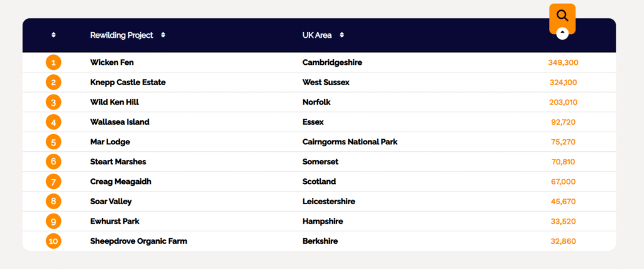This screenshot has width=644, height=269.
Task: Click the orange rank 7 badge
Action: coord(53,182)
